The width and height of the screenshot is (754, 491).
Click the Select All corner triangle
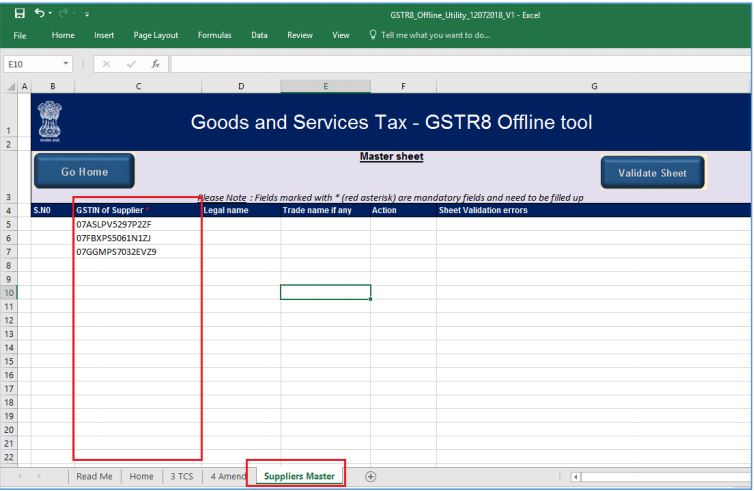tap(10, 87)
